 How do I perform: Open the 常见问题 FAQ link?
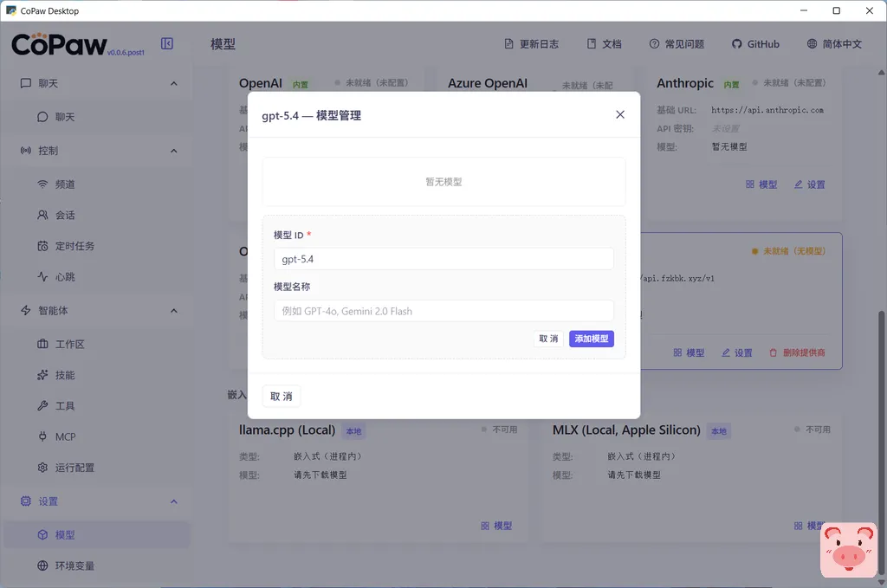pos(677,44)
